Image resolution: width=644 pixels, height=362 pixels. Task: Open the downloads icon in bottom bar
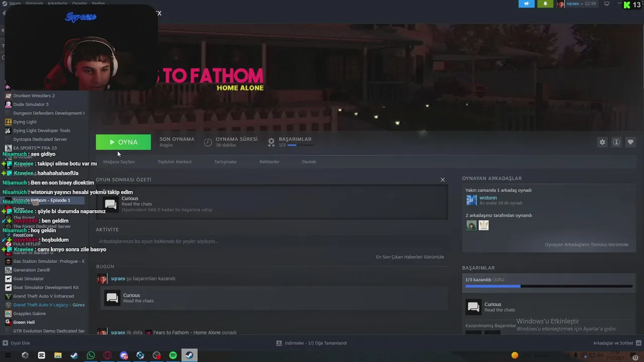click(x=279, y=343)
